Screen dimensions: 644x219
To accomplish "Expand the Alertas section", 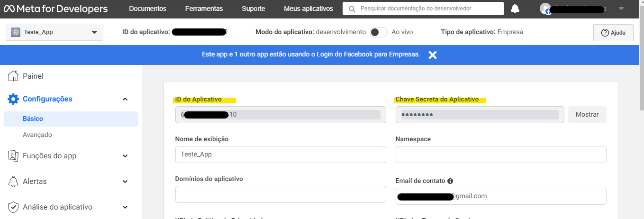I will [x=125, y=182].
